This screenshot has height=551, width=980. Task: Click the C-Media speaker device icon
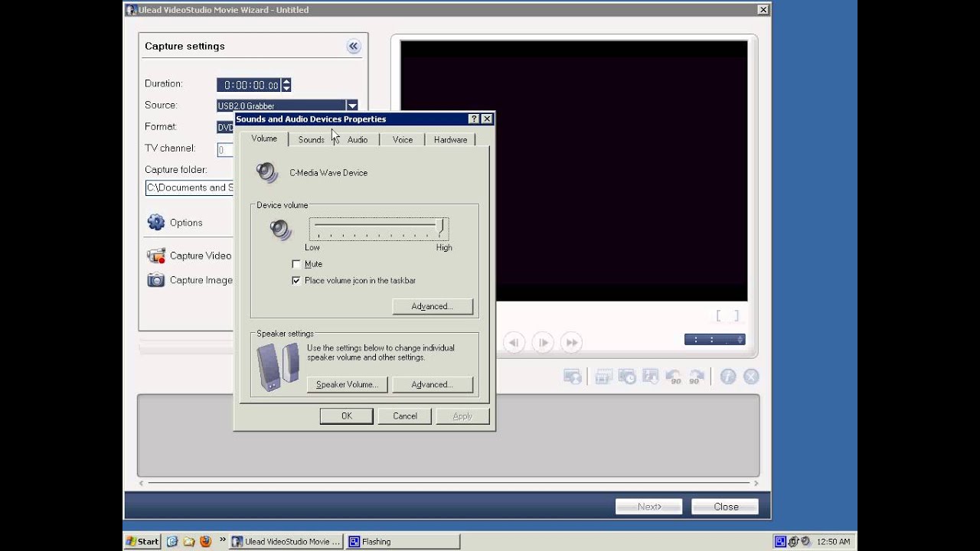point(266,172)
